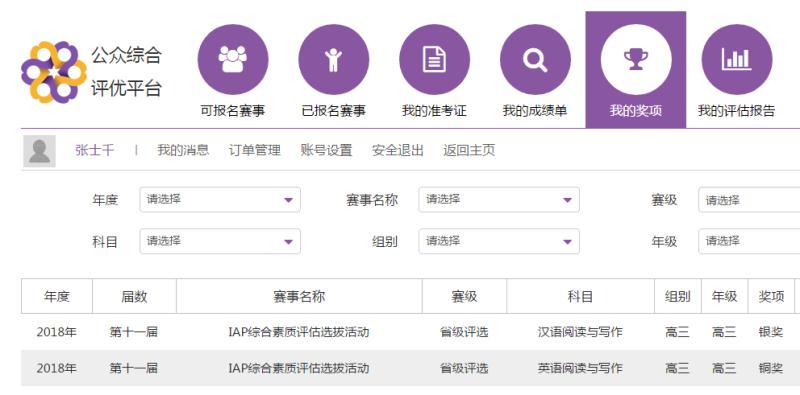Screen dimensions: 800x395
Task: Click the 已报名赛事 tab label
Action: [334, 111]
